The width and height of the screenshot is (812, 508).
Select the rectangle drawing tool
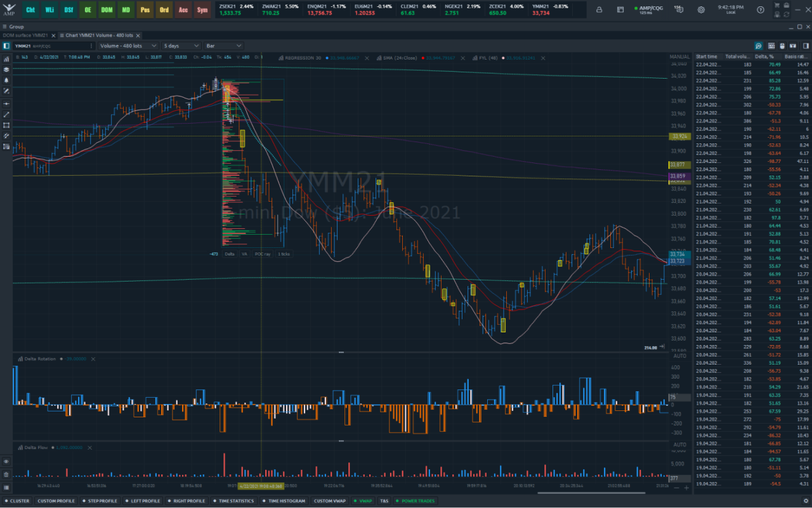click(6, 125)
